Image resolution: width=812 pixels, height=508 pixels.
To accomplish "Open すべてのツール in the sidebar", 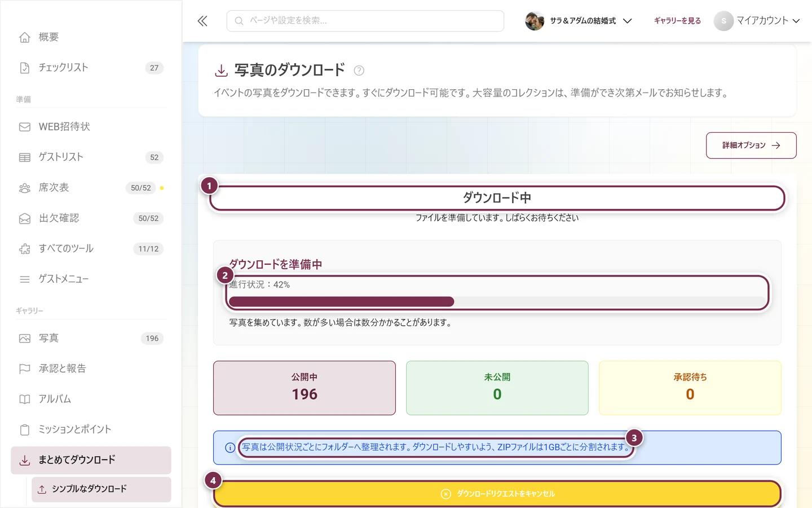I will point(91,249).
